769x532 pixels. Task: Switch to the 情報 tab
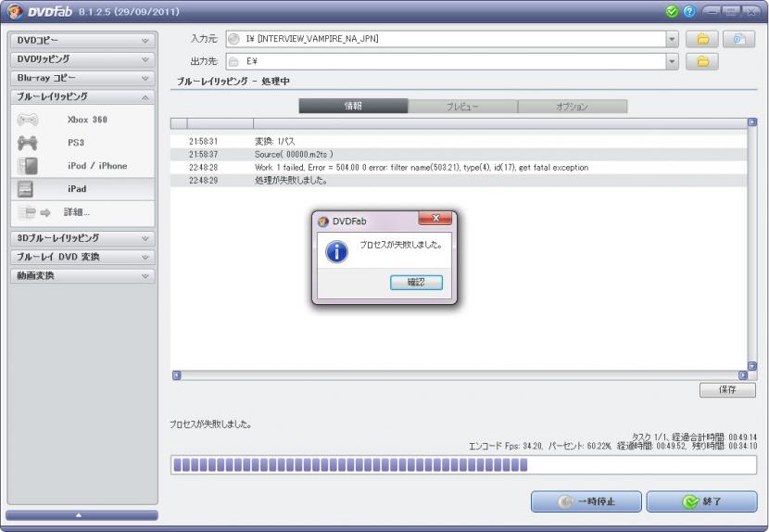pyautogui.click(x=353, y=106)
